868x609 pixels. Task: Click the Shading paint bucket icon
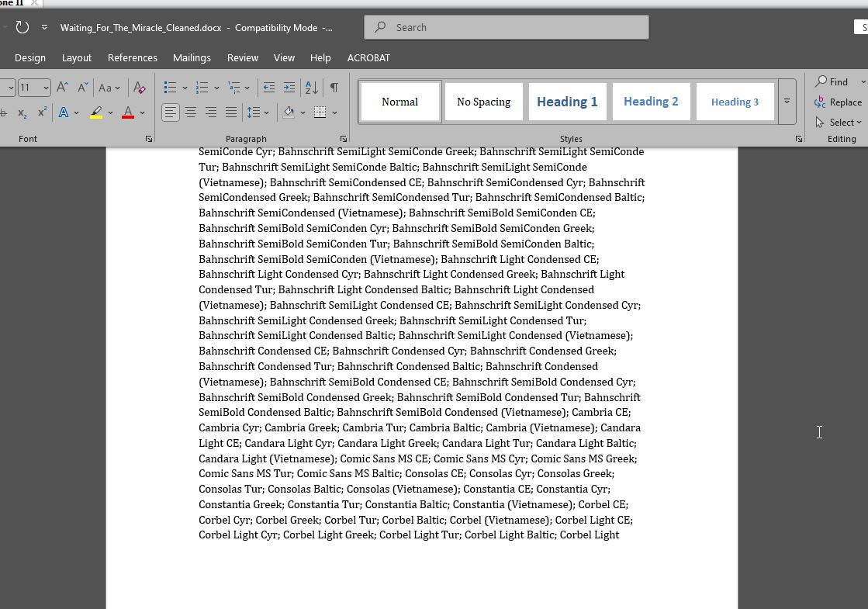coord(289,113)
